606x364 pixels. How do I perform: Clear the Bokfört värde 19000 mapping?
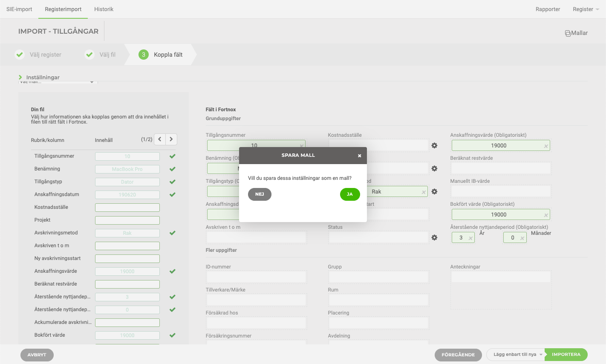[546, 215]
